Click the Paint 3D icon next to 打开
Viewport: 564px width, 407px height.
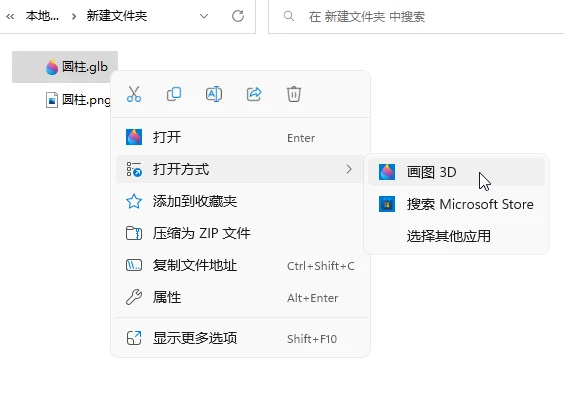point(134,137)
